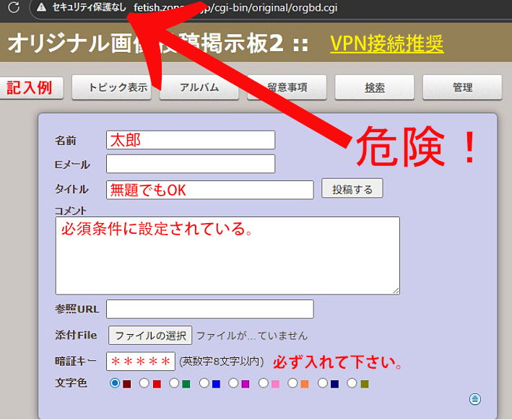This screenshot has height=420, width=512.
Task: Pick the pink text color option
Action: 264,383
